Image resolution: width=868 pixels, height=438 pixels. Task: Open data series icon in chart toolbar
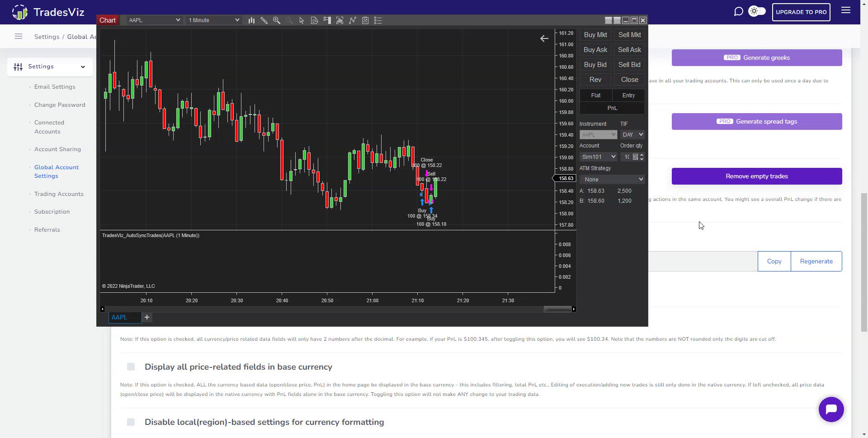click(340, 20)
